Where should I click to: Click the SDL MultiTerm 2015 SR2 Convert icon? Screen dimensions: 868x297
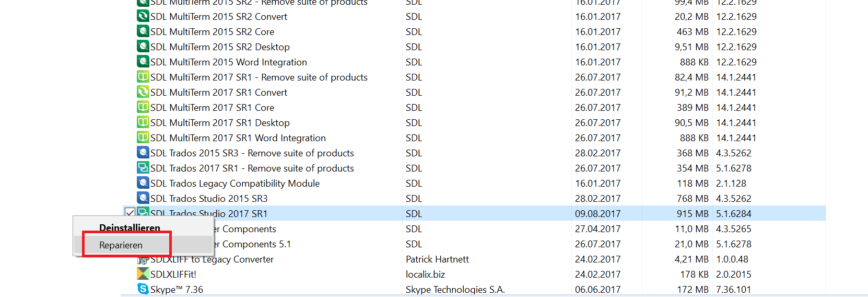click(x=143, y=16)
